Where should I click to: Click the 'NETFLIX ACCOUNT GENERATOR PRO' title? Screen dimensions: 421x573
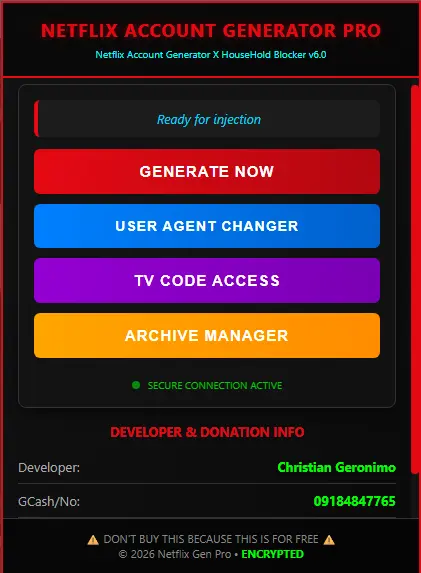click(211, 31)
